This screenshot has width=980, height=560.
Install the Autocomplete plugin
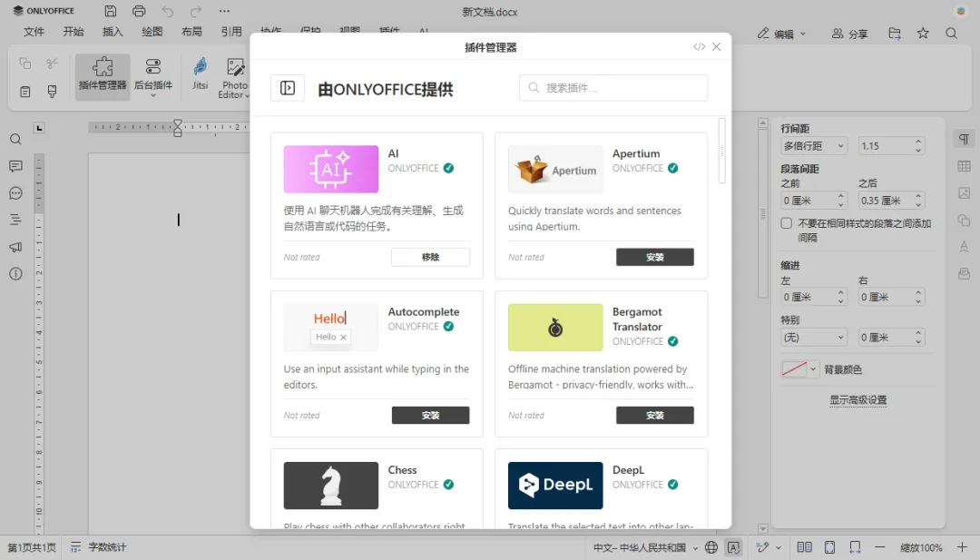[x=431, y=415]
